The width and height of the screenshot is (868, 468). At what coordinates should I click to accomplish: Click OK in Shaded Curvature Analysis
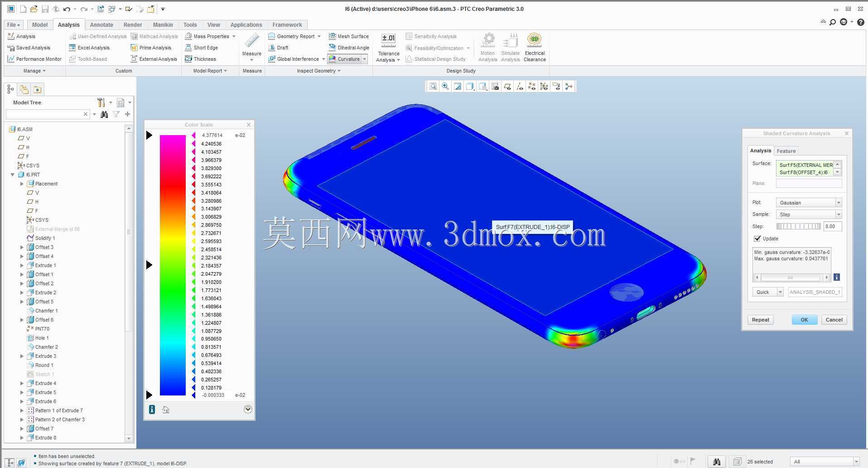click(x=804, y=320)
